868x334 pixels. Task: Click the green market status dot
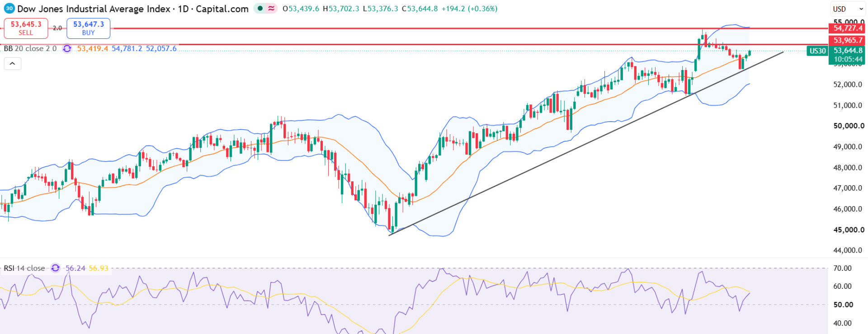click(260, 9)
